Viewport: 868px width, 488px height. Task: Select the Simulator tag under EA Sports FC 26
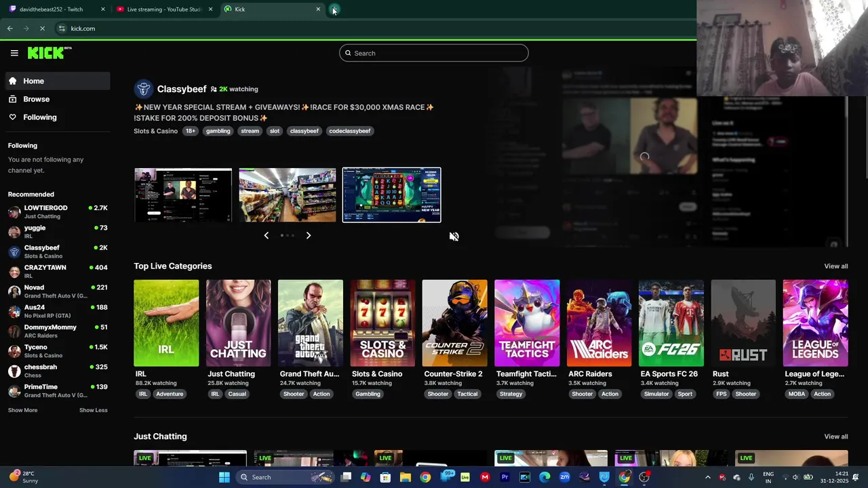point(656,394)
